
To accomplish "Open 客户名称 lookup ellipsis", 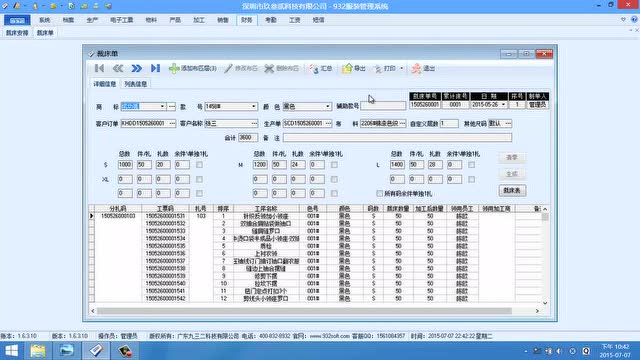I will (x=254, y=123).
